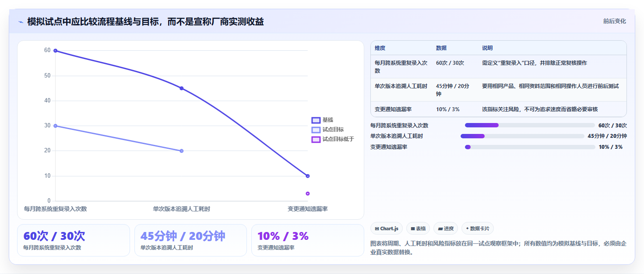
Task: Click table cell 每月跨系统重复录入次数
Action: click(401, 67)
